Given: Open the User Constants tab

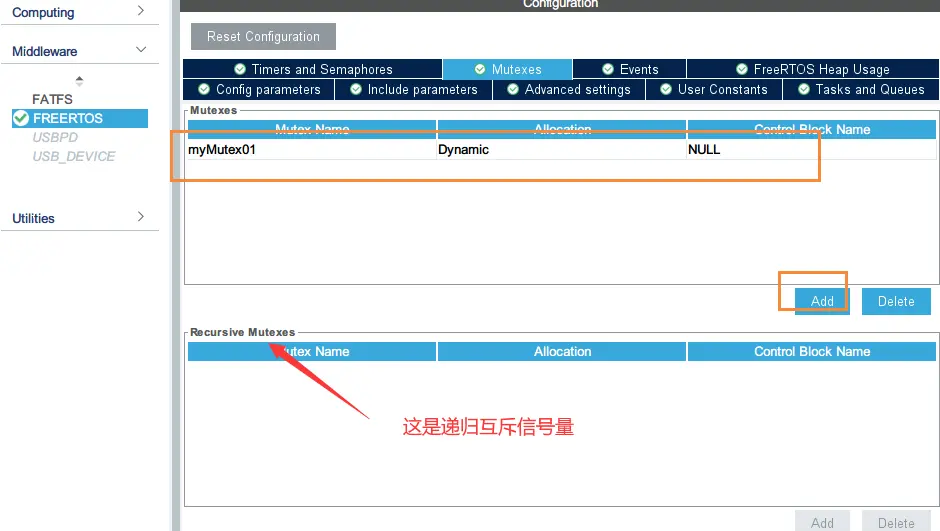Looking at the screenshot, I should [713, 89].
